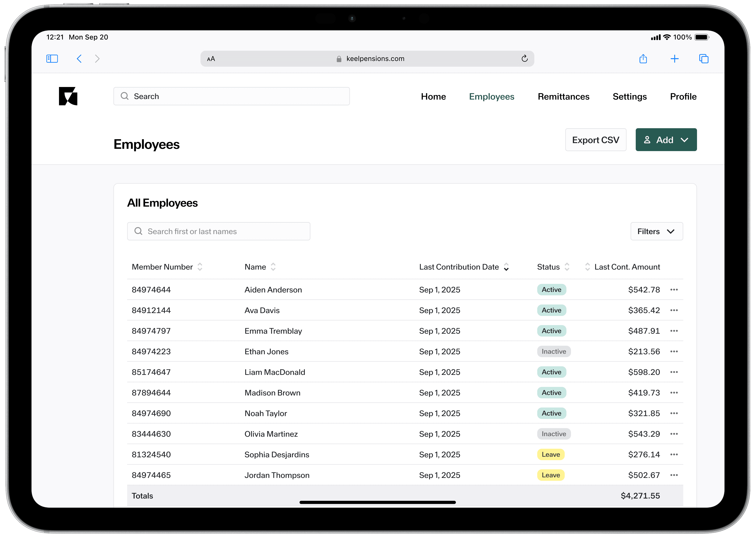Focus the Search first or last names field

219,231
